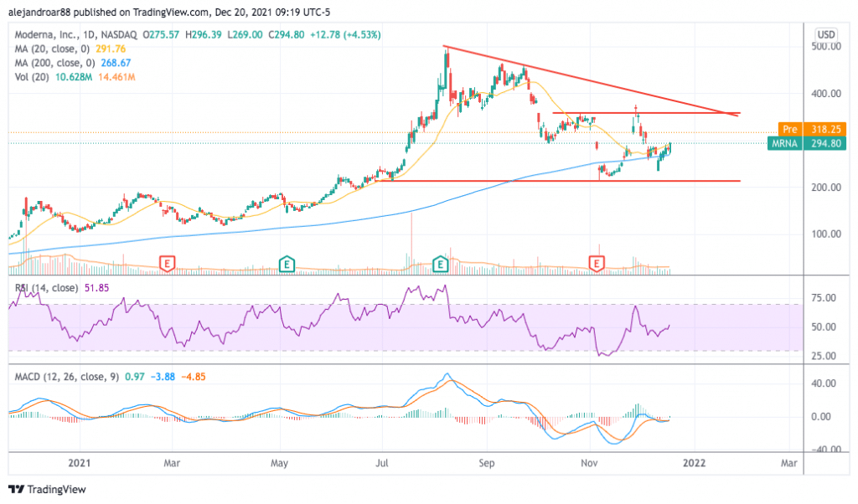Select the USD currency label
Image resolution: width=858 pixels, height=504 pixels.
[825, 34]
